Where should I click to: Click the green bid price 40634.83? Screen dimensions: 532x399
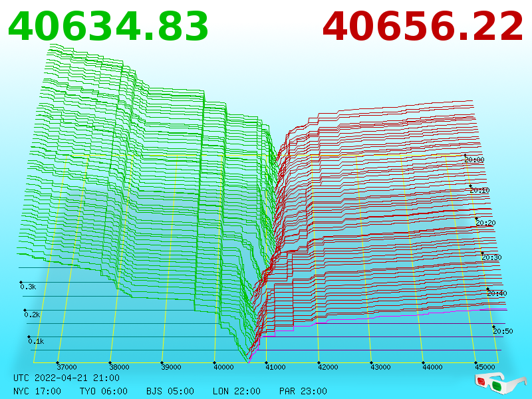coord(108,26)
